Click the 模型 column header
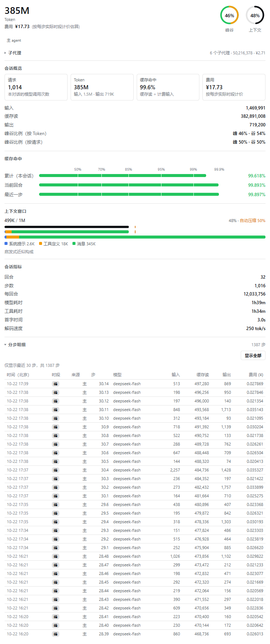 (x=118, y=375)
